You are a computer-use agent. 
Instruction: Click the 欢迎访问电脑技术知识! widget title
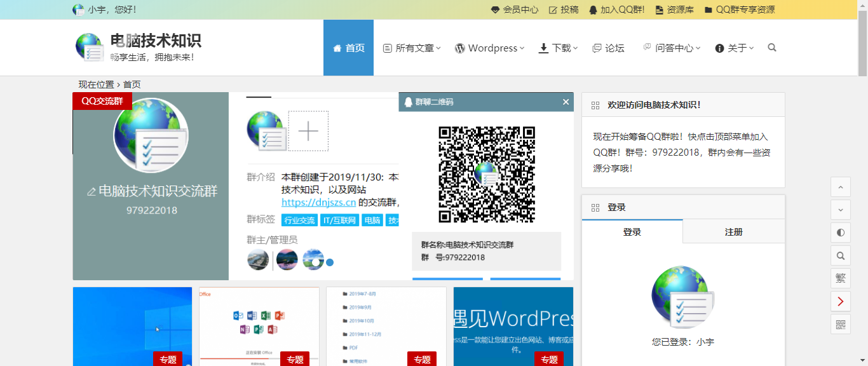point(654,105)
